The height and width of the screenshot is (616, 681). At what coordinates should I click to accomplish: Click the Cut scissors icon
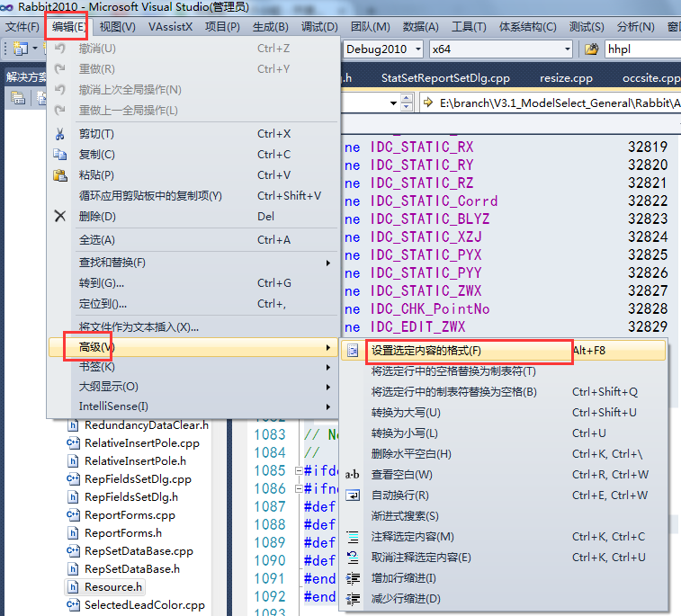(60, 134)
